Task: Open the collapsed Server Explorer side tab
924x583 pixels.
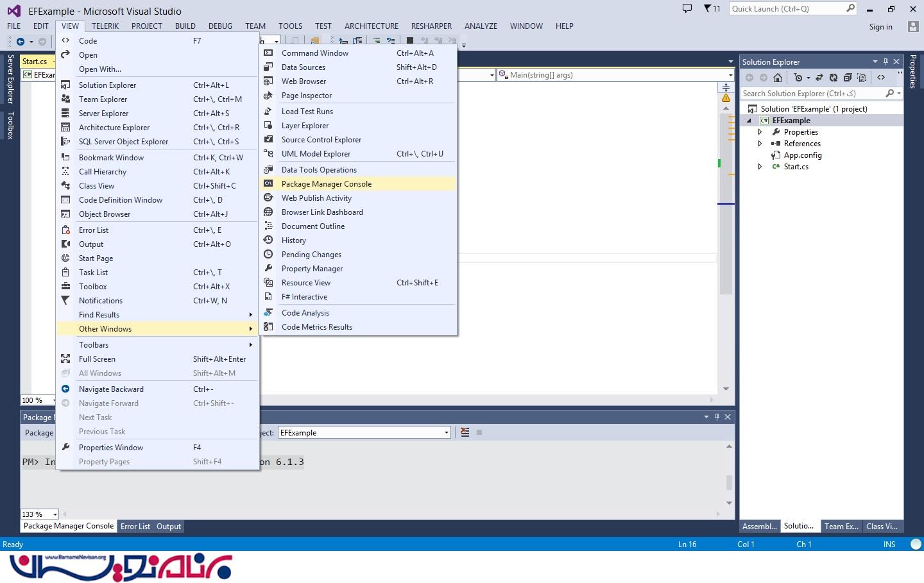Action: pyautogui.click(x=10, y=79)
